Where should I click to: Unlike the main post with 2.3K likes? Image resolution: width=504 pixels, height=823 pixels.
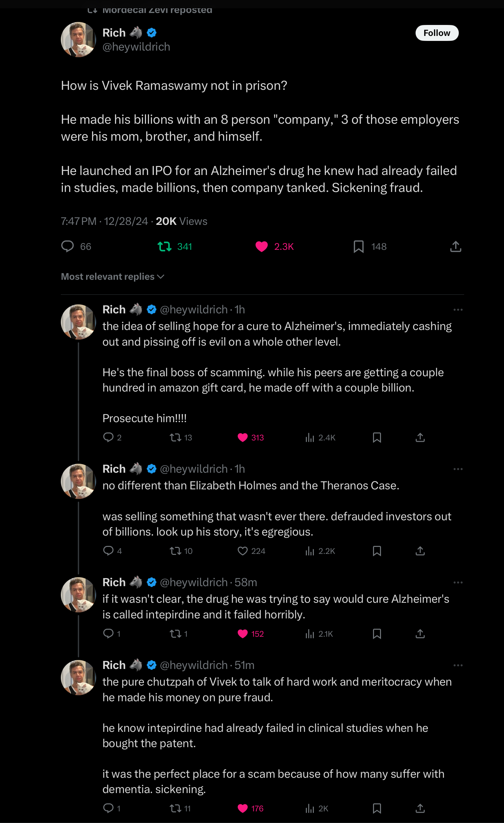coord(261,247)
